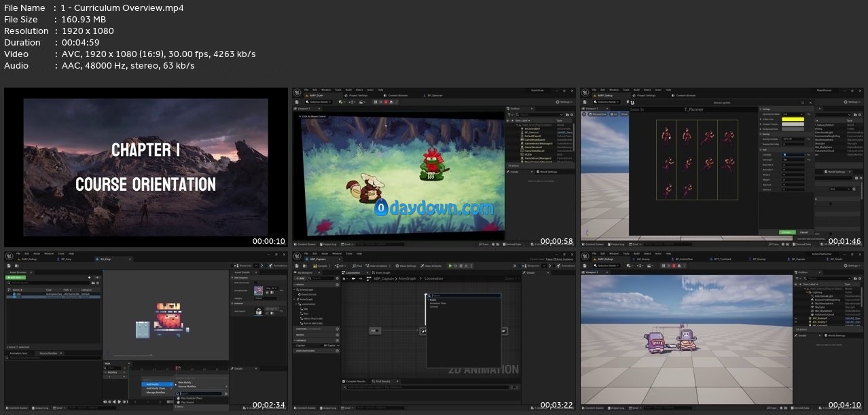Viewport: 868px width, 415px height.
Task: Open the My Blueprint panel settings gear
Action: pos(337,278)
